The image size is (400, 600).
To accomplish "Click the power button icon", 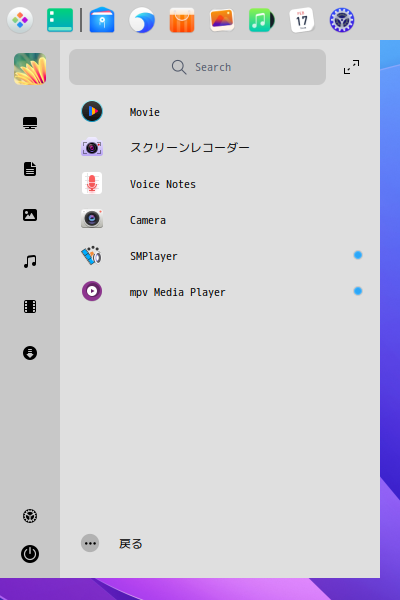I will [x=30, y=554].
